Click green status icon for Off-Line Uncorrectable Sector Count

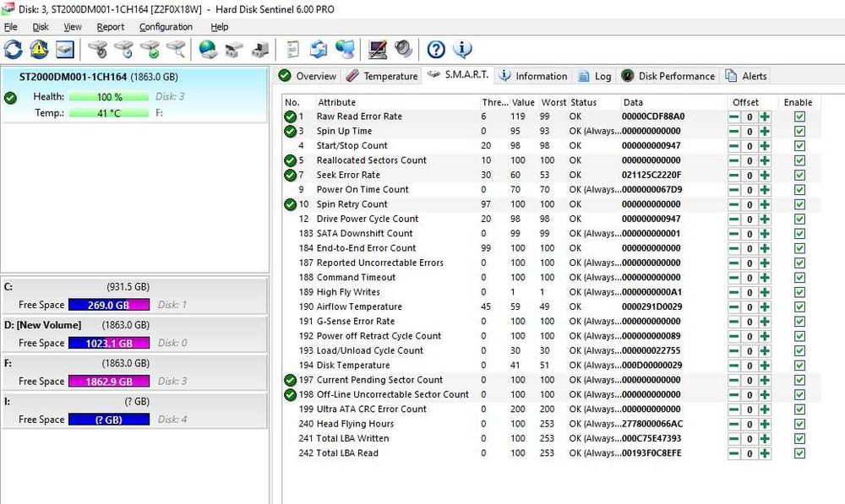(290, 395)
